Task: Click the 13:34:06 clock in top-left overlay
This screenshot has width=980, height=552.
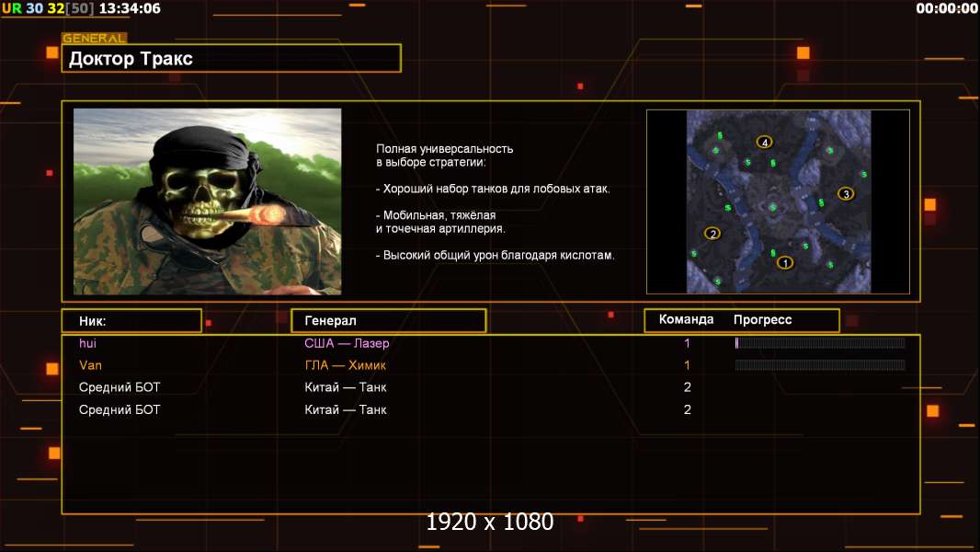Action: 130,8
